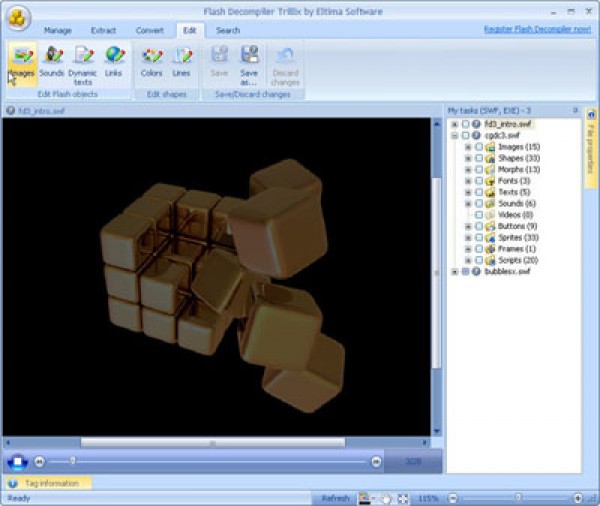Click the zoom level slider handle
The width and height of the screenshot is (600, 506).
518,497
